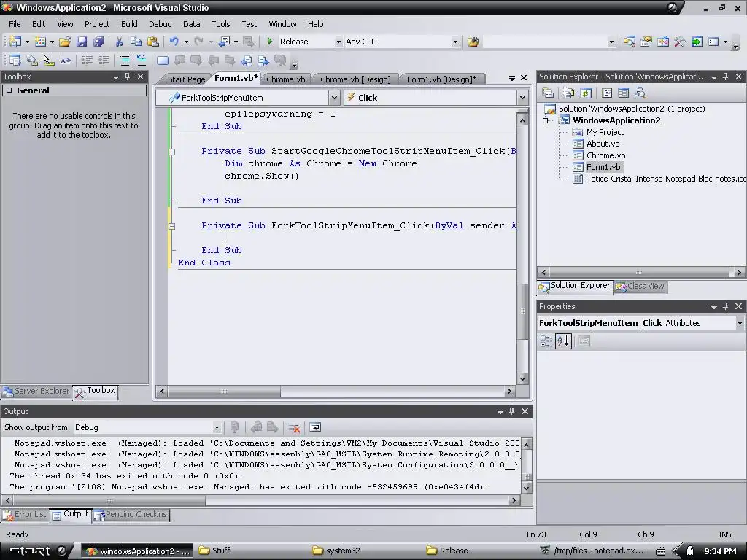Click the Decrease Indent icon
Viewport: 747px width, 560px height.
click(87, 61)
